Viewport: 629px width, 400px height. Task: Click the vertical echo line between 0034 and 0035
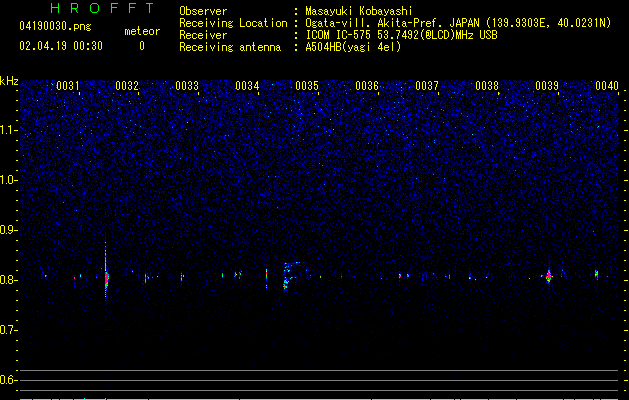266,278
